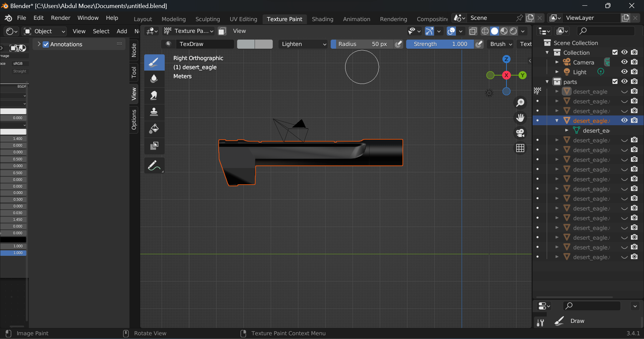Viewport: 644px width, 339px height.
Task: Hide the Light object in the outliner
Action: coord(624,72)
